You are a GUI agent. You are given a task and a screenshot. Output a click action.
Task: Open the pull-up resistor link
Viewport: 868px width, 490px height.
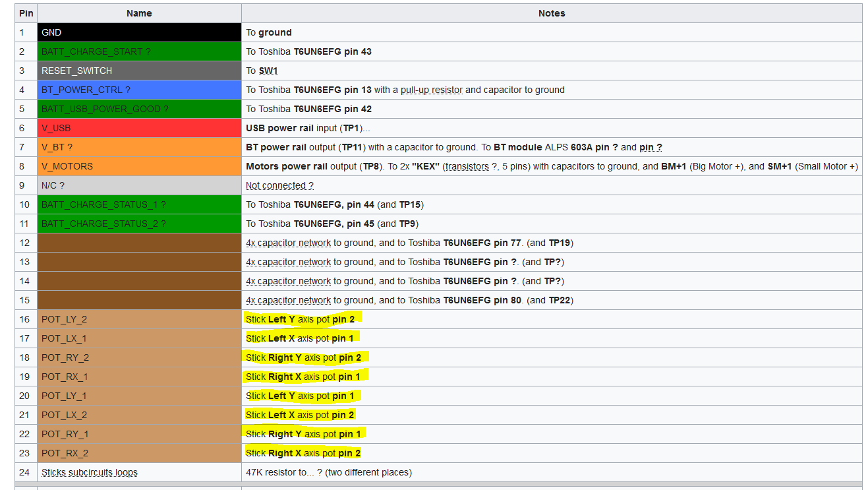point(432,90)
